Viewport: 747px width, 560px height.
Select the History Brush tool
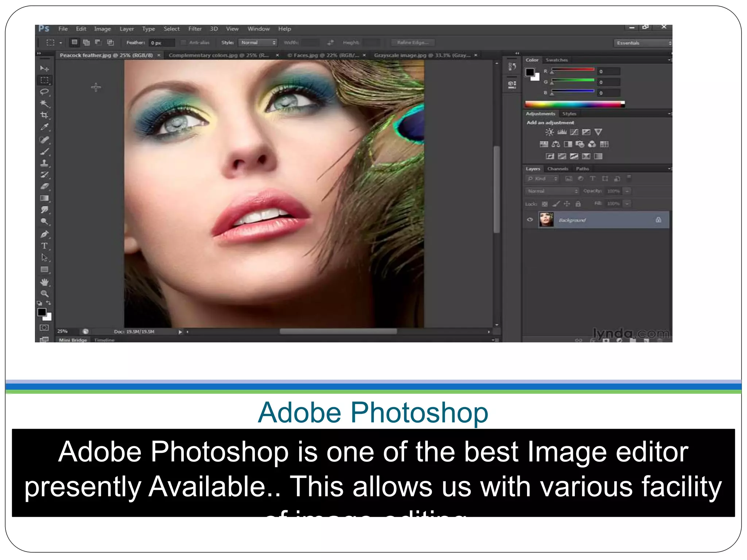(x=44, y=175)
